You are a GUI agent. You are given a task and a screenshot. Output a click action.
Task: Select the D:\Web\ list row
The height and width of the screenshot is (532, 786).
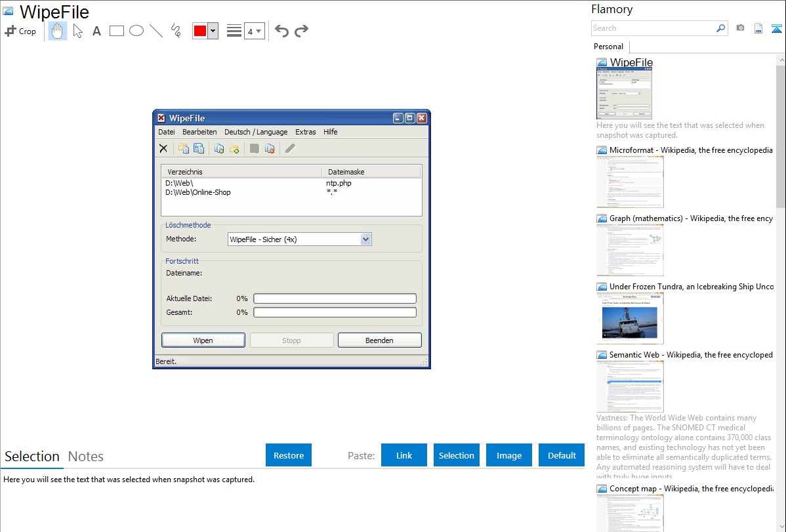291,183
